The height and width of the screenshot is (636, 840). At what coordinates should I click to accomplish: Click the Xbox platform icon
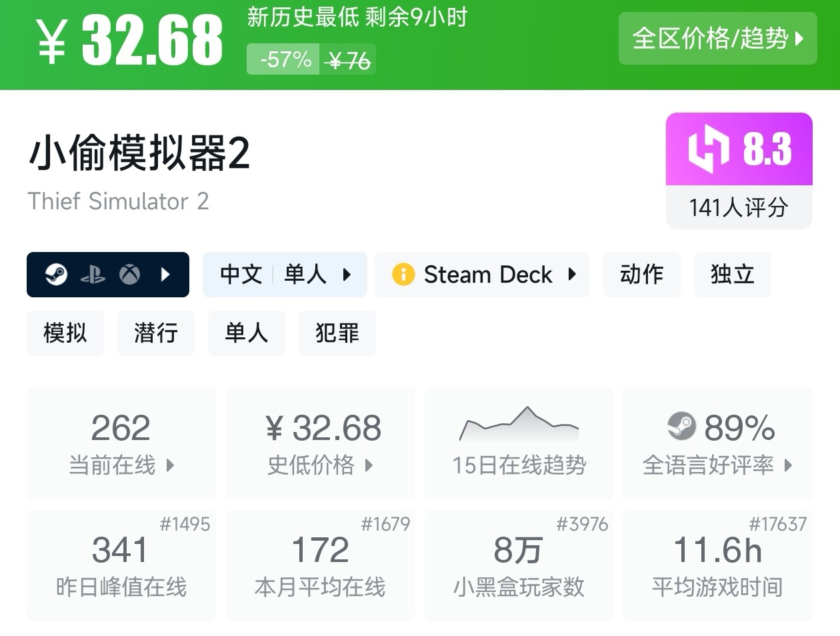click(129, 274)
